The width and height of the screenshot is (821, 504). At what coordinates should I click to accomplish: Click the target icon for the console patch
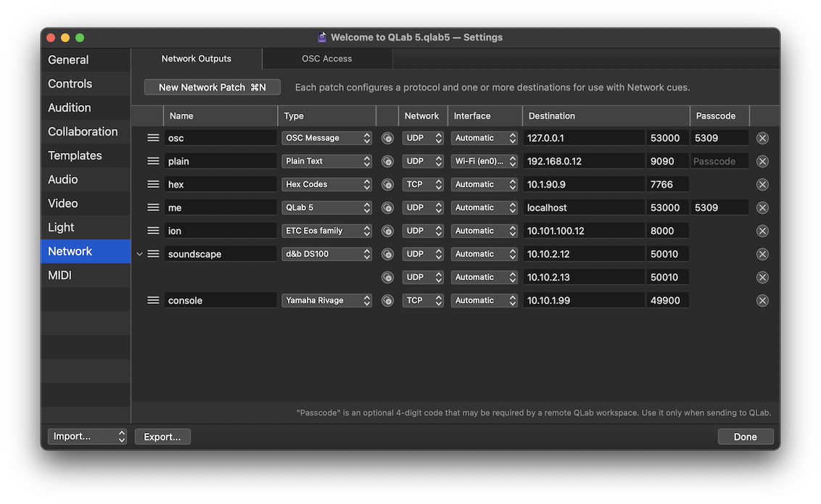coord(387,299)
